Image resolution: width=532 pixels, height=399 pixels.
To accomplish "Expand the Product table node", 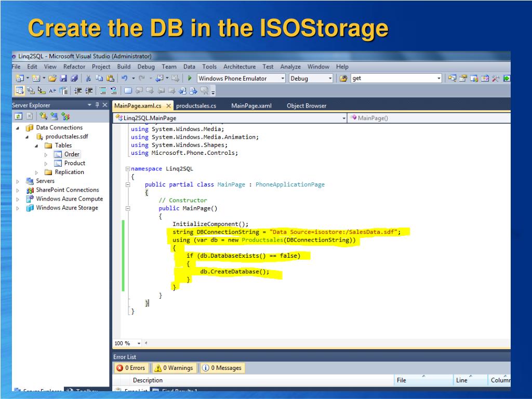I will [x=46, y=164].
